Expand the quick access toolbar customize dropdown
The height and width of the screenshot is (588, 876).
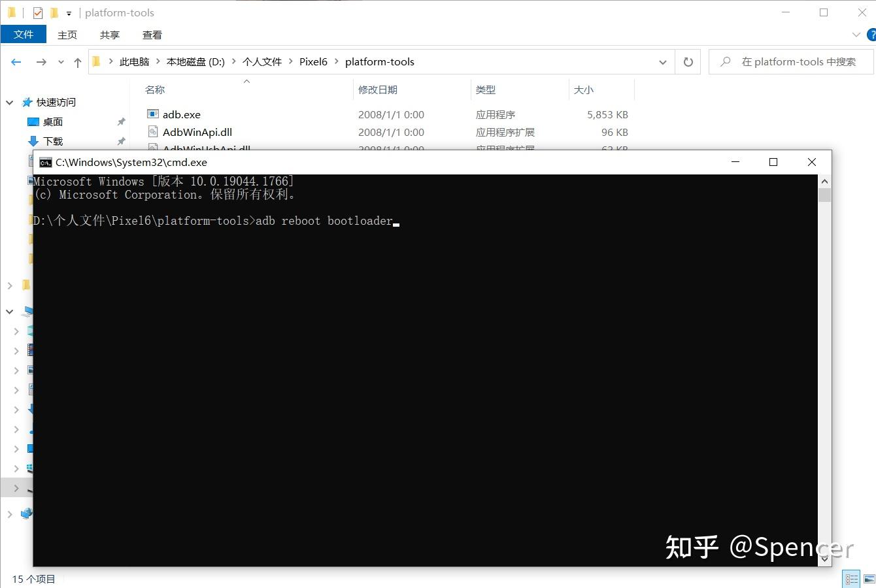point(69,12)
